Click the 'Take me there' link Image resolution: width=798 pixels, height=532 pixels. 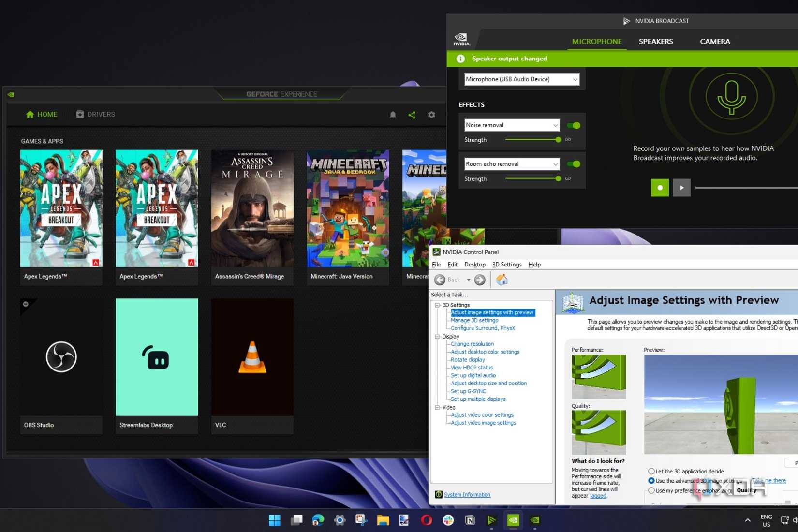pyautogui.click(x=769, y=480)
